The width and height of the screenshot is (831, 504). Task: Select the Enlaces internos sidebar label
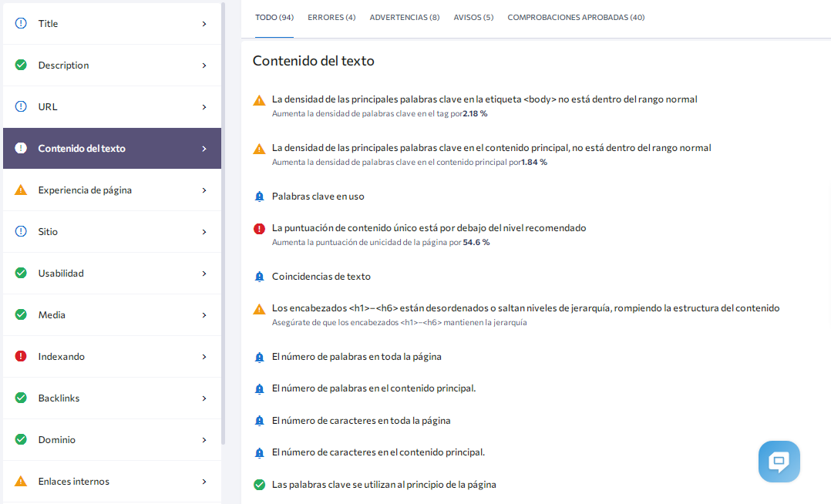(x=74, y=481)
